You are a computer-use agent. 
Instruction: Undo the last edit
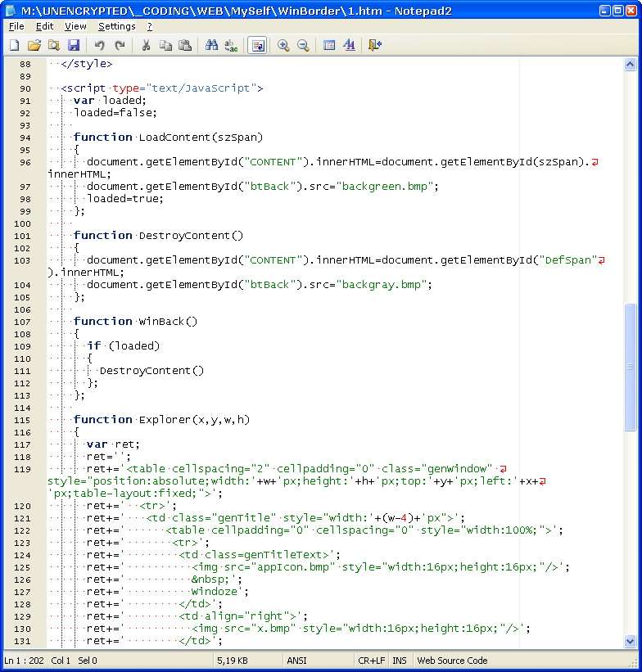click(x=100, y=45)
